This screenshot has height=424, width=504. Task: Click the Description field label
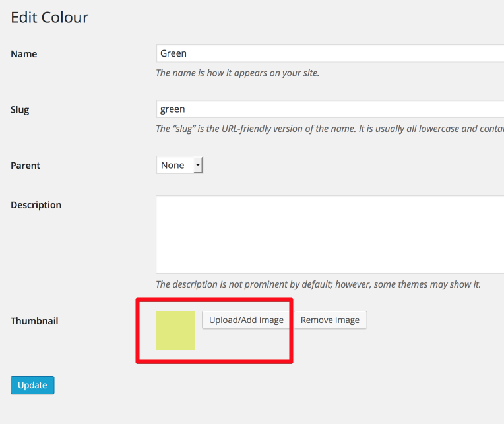click(x=36, y=205)
